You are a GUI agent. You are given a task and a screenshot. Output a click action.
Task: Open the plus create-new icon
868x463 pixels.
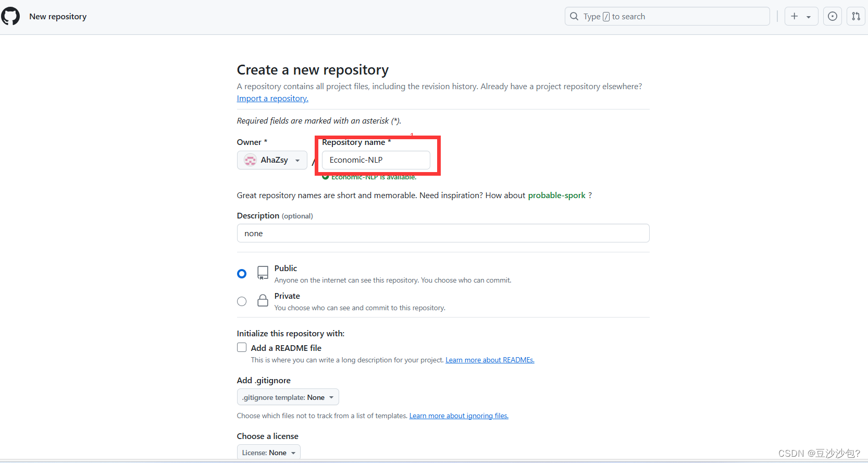point(795,16)
